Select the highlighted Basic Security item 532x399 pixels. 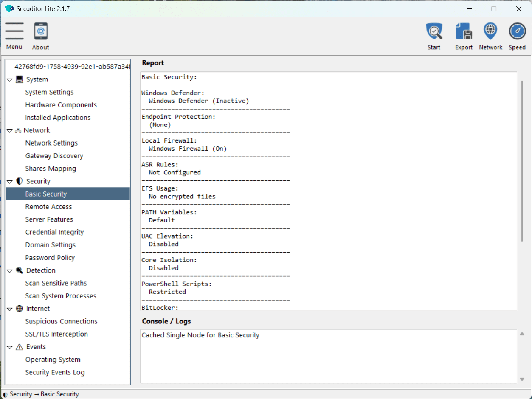point(68,194)
